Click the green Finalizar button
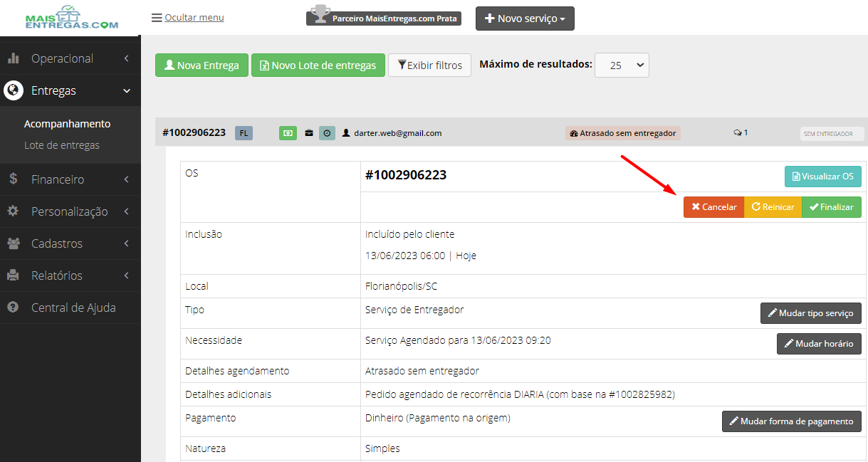 point(832,207)
